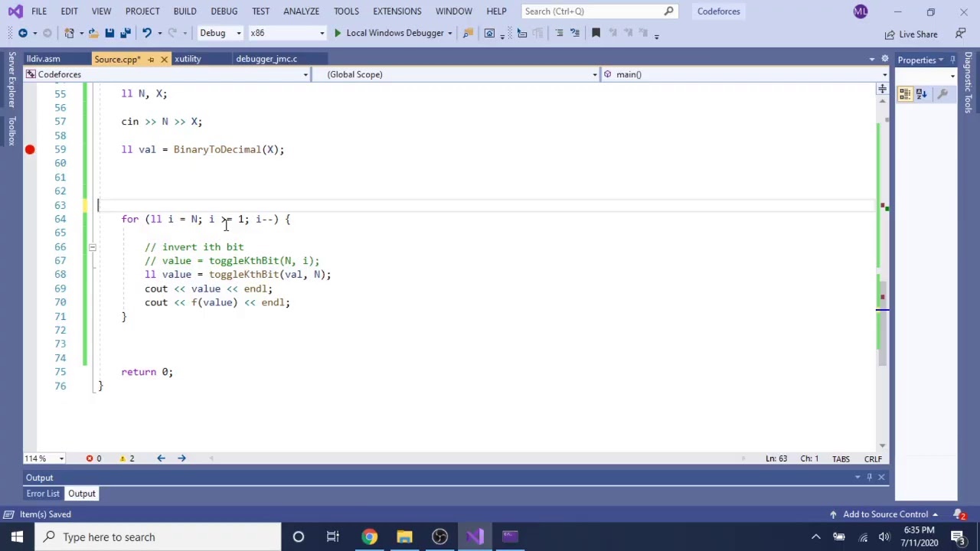The image size is (980, 551).
Task: Open the Codeforces project scope dropdown
Action: [167, 74]
